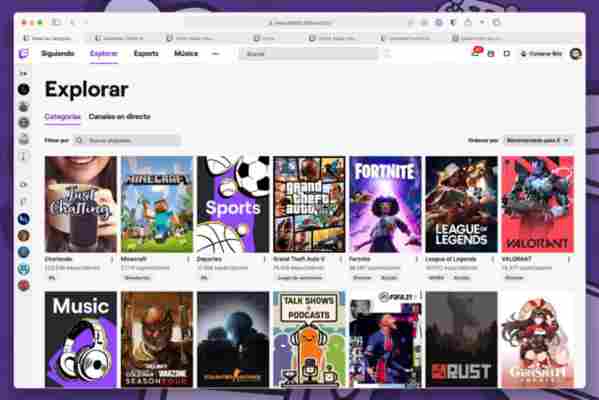Click the Safari share icon
Image resolution: width=599 pixels, height=400 pixels.
pyautogui.click(x=468, y=23)
